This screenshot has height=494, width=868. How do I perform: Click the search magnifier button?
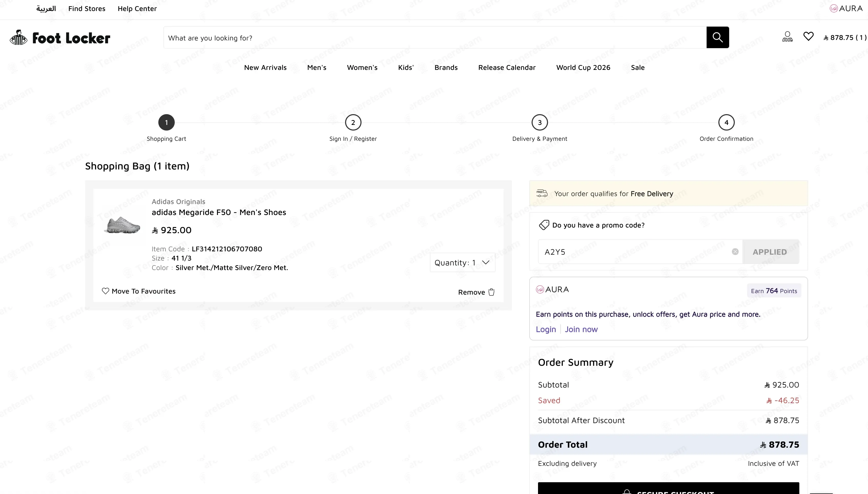[718, 37]
